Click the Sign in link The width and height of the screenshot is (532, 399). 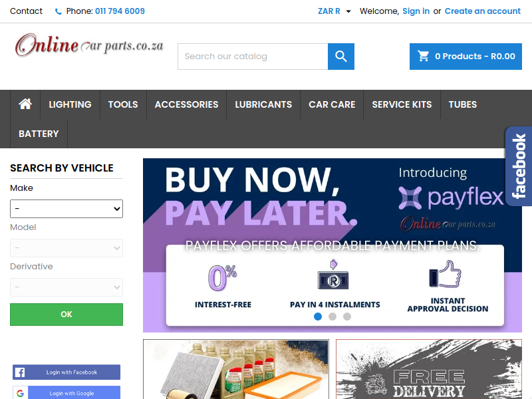pyautogui.click(x=416, y=11)
